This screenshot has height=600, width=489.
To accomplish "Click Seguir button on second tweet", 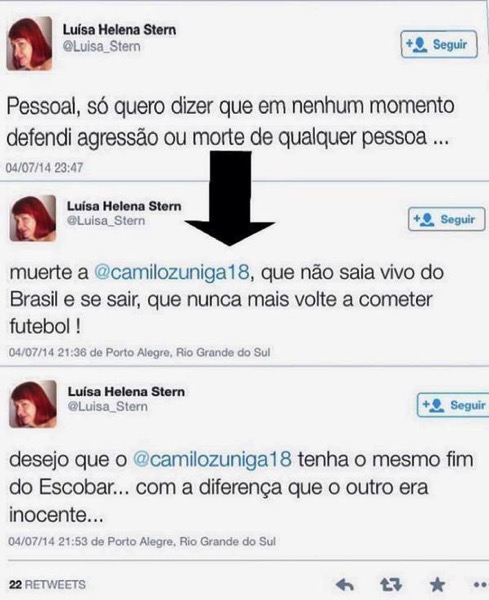I will [447, 219].
